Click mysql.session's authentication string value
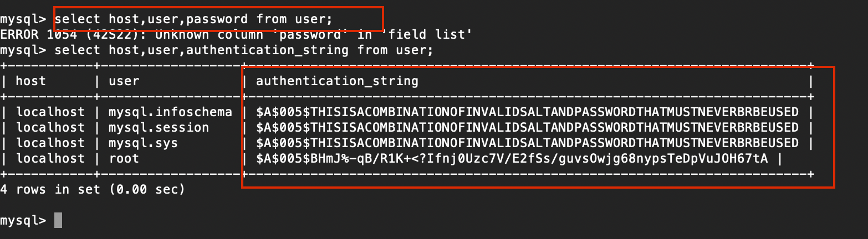 [527, 128]
